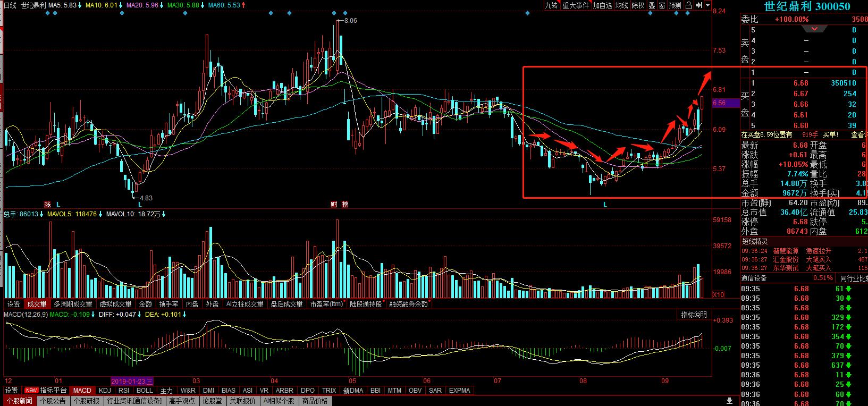The width and height of the screenshot is (868, 406).
Task: Select the SAR indicator
Action: [435, 391]
